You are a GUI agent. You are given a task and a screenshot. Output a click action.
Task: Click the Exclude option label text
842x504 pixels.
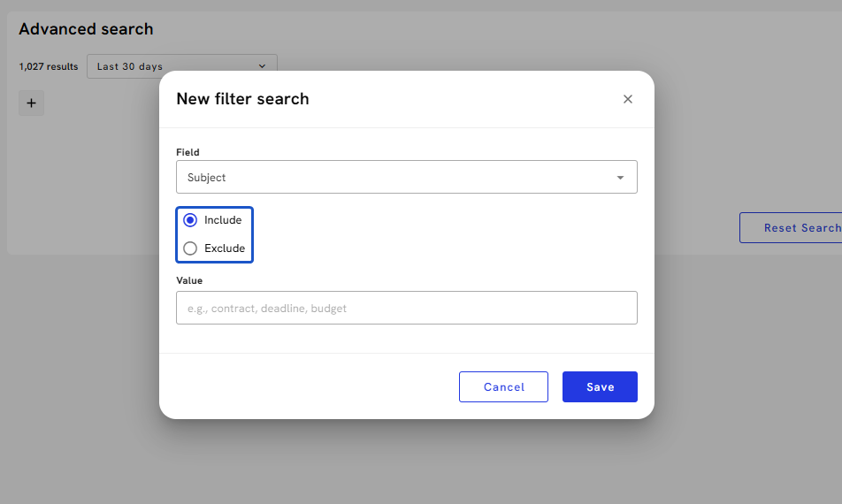225,248
